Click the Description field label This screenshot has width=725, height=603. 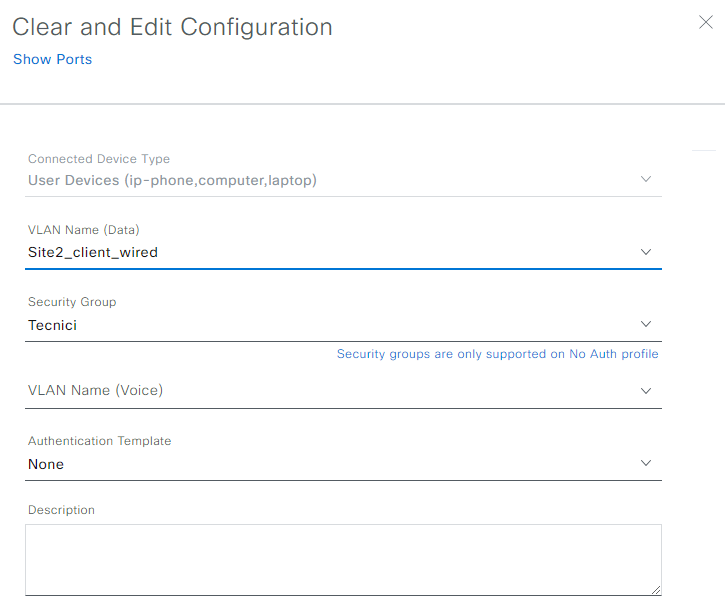(x=61, y=510)
